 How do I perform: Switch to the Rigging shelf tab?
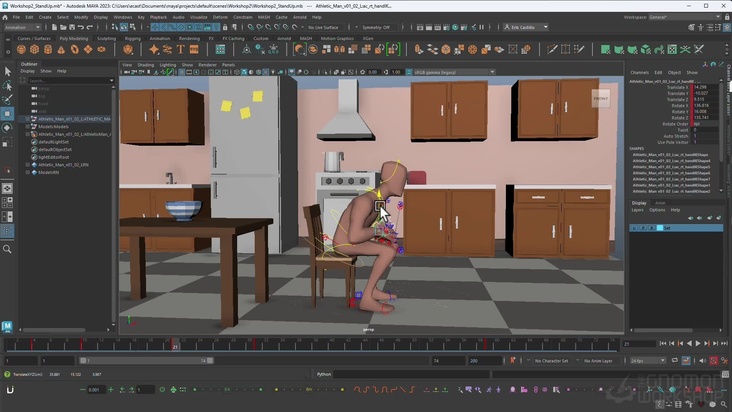tap(132, 38)
